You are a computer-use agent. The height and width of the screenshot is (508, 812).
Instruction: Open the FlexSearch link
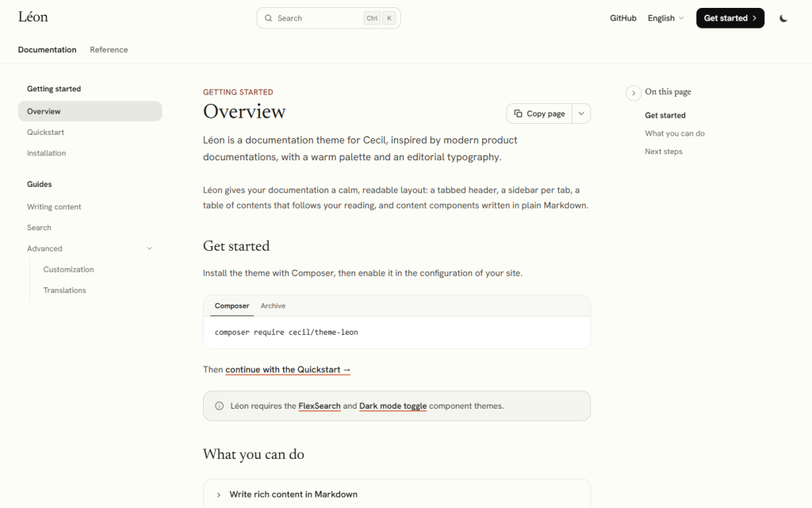click(320, 406)
